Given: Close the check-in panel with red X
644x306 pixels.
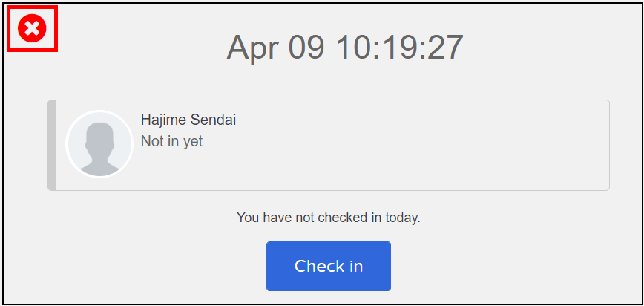Looking at the screenshot, I should (x=32, y=28).
